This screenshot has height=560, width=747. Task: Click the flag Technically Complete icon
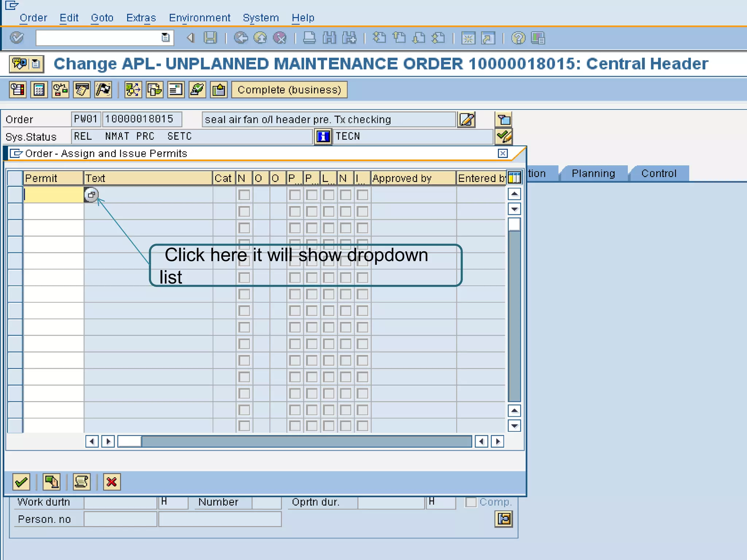pos(103,90)
